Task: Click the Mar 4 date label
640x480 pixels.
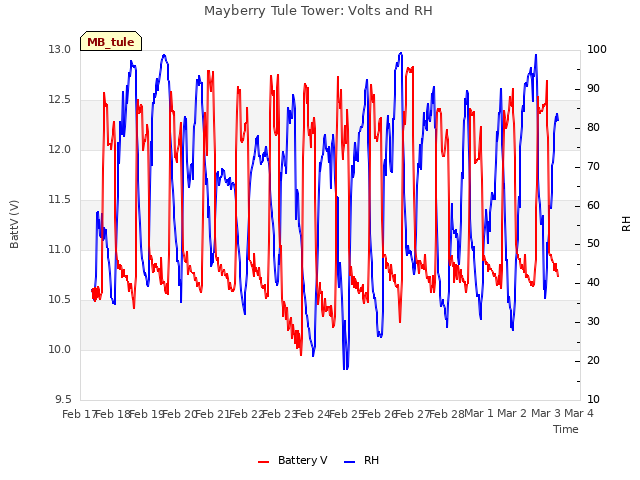Action: pyautogui.click(x=579, y=414)
